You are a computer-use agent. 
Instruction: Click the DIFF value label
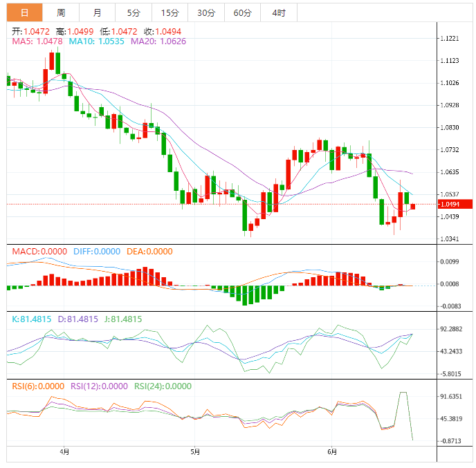tap(95, 252)
